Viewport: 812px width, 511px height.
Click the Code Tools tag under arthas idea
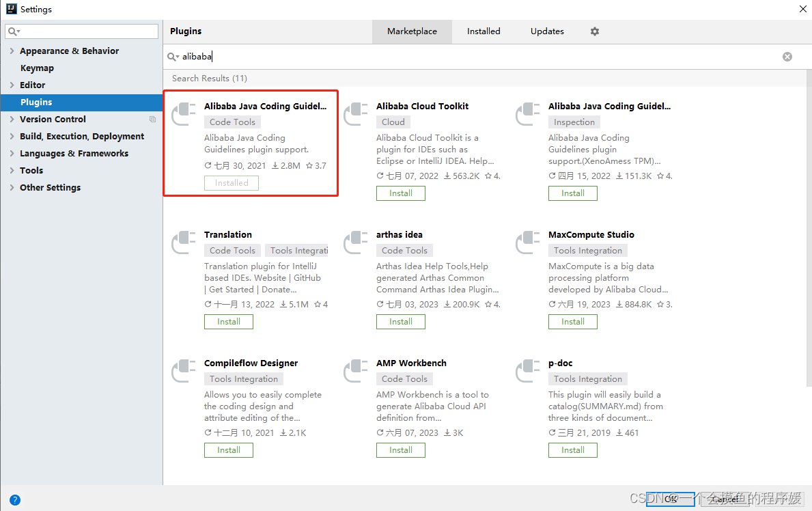404,251
